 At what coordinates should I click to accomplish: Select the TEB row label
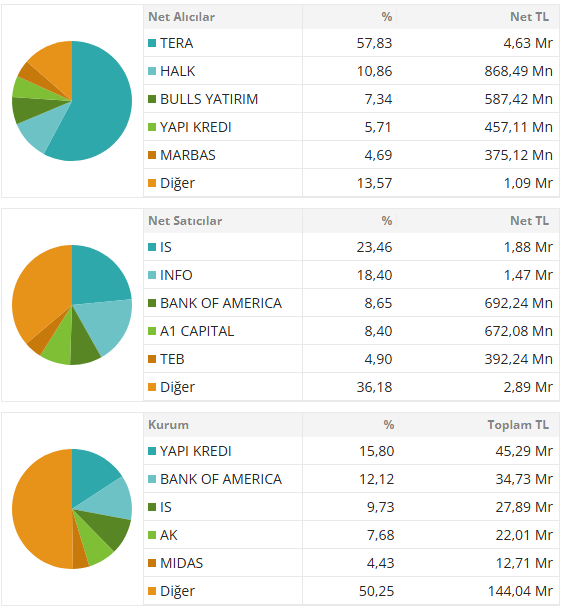coord(172,359)
